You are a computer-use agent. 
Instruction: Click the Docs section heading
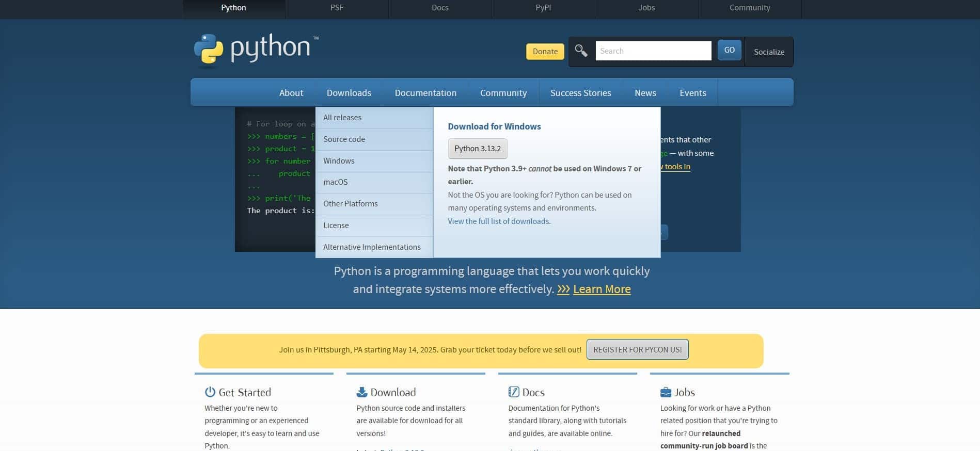click(x=533, y=392)
